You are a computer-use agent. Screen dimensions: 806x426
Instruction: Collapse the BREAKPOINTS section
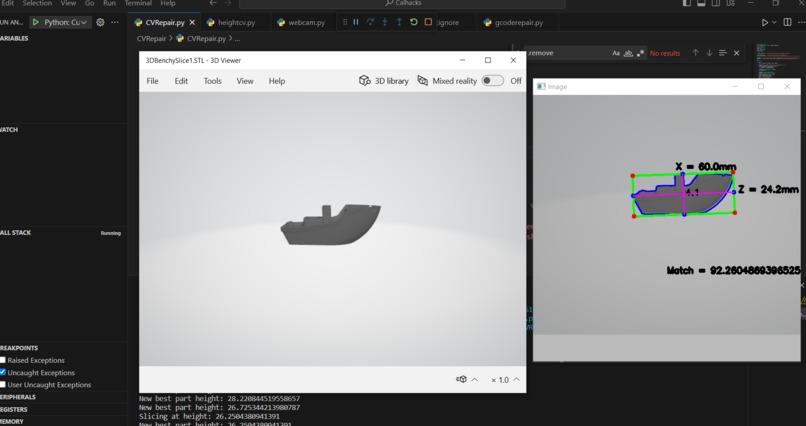coord(19,348)
